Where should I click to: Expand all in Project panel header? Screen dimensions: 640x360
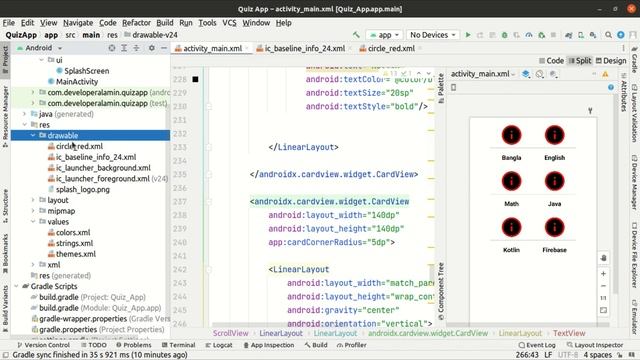[x=124, y=48]
